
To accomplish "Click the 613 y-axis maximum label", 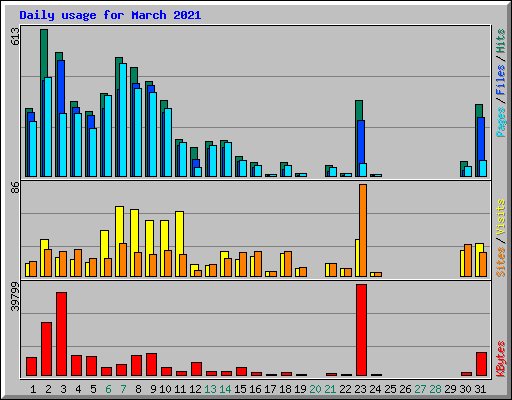I will [15, 36].
